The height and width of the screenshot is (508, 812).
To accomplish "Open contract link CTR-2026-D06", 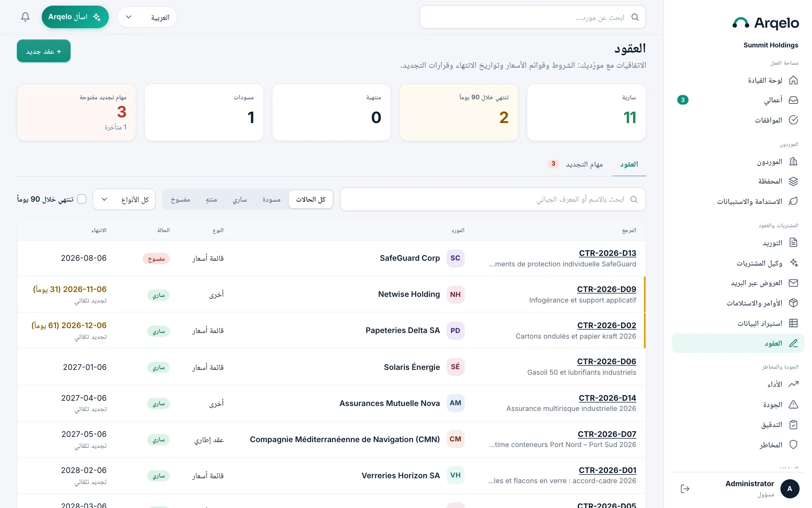I will click(x=607, y=362).
